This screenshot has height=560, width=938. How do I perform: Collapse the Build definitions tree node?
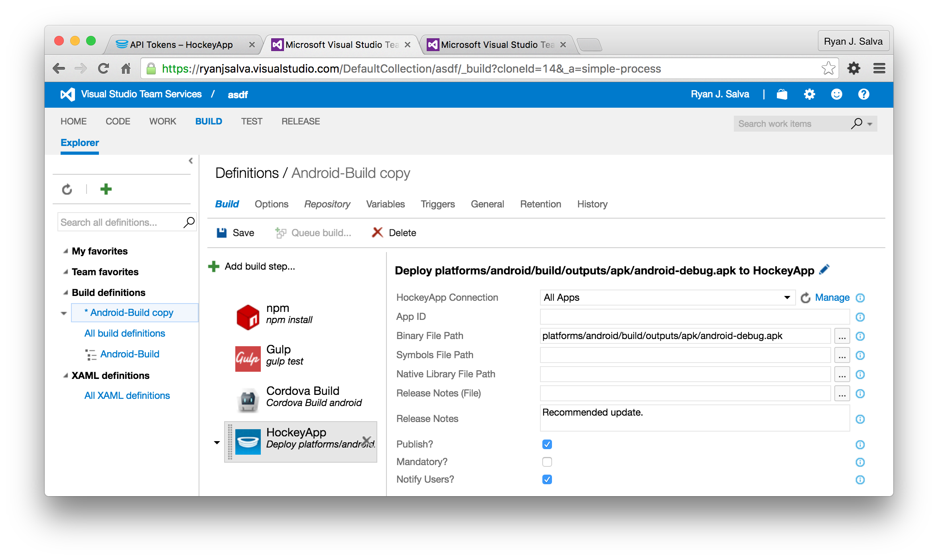66,293
